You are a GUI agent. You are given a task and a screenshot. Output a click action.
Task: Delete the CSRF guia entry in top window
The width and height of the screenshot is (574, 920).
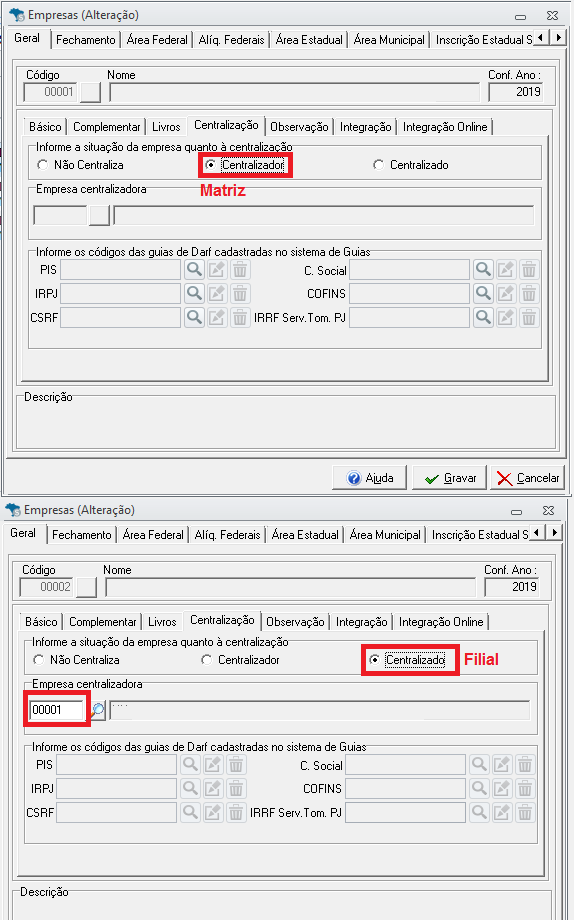coord(240,317)
